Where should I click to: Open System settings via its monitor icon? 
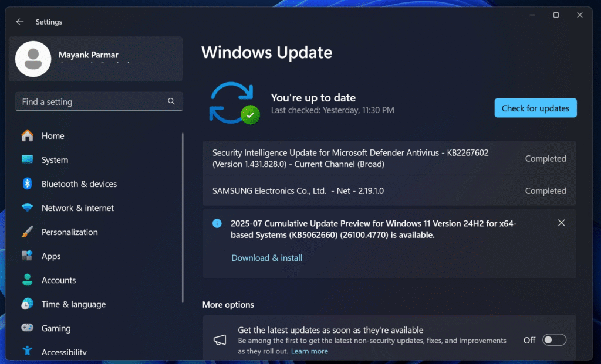pos(28,159)
